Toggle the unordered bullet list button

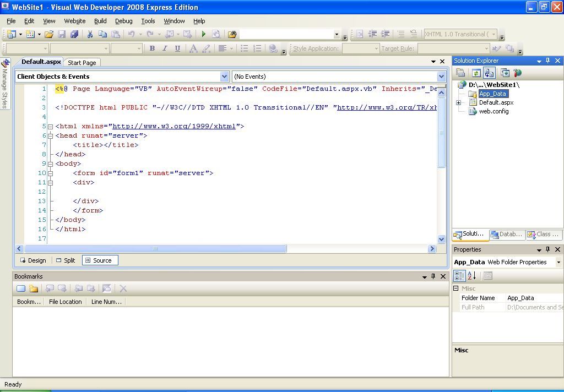pyautogui.click(x=244, y=48)
